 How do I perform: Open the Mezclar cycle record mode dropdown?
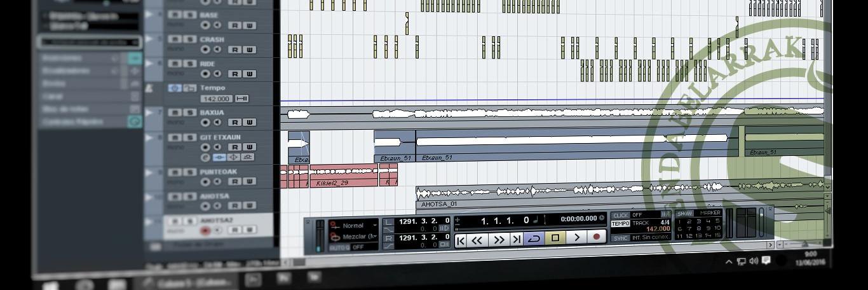pos(359,237)
